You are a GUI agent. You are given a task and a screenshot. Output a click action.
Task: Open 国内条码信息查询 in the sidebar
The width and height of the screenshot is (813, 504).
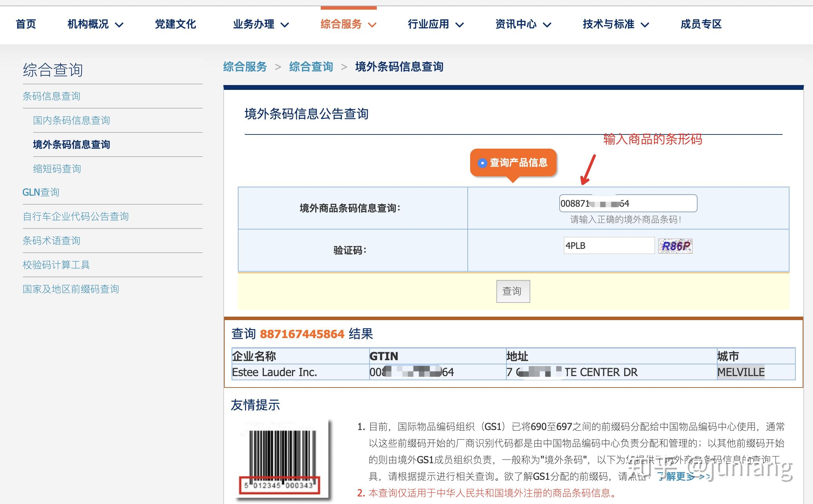point(72,120)
